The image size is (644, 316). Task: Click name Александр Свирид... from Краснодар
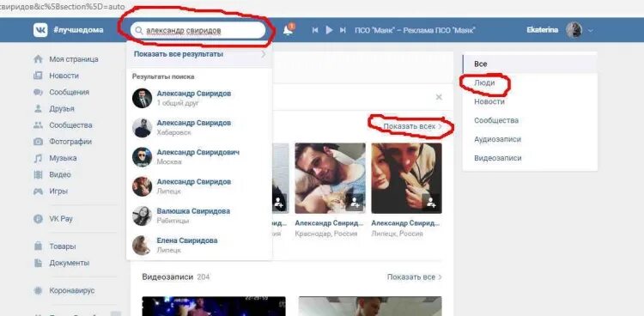[x=330, y=223]
